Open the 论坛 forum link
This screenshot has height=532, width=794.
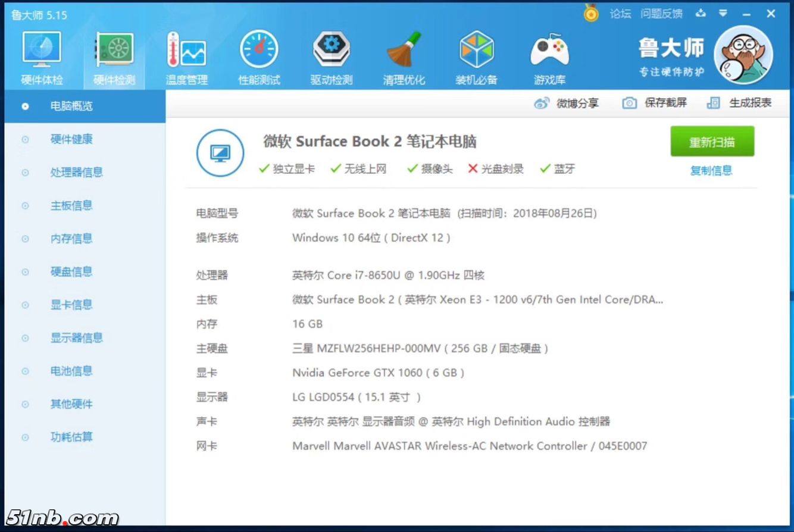pyautogui.click(x=620, y=14)
